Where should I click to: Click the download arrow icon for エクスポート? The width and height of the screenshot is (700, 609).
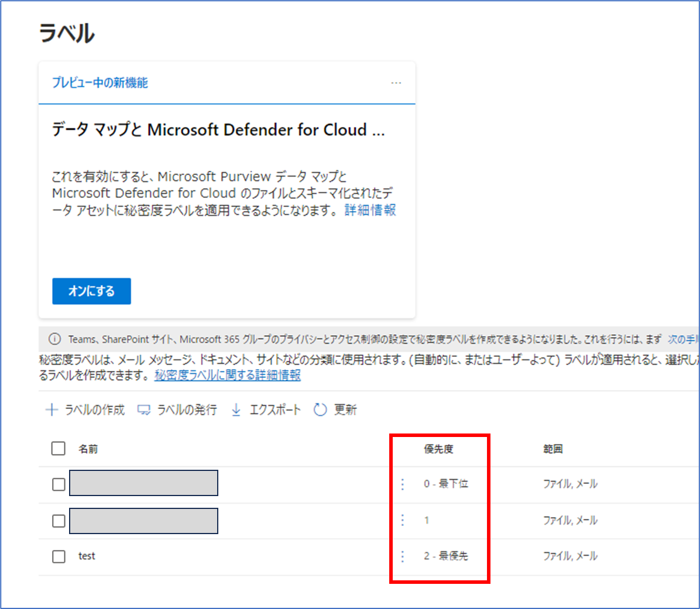tap(236, 410)
